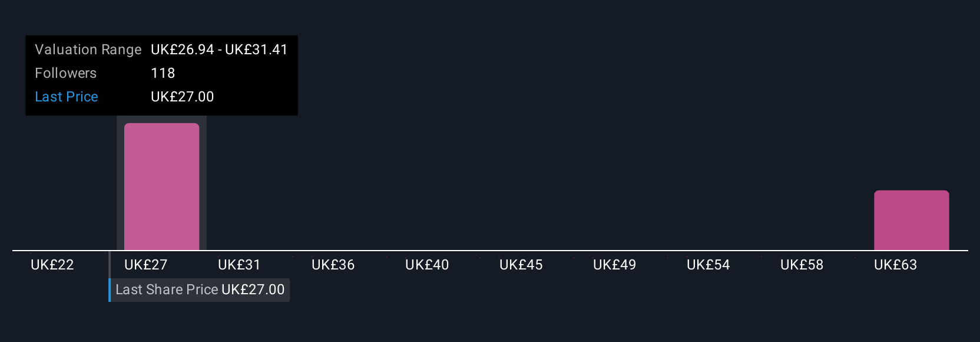
Task: Click the UK£45 axis label
Action: click(x=521, y=265)
